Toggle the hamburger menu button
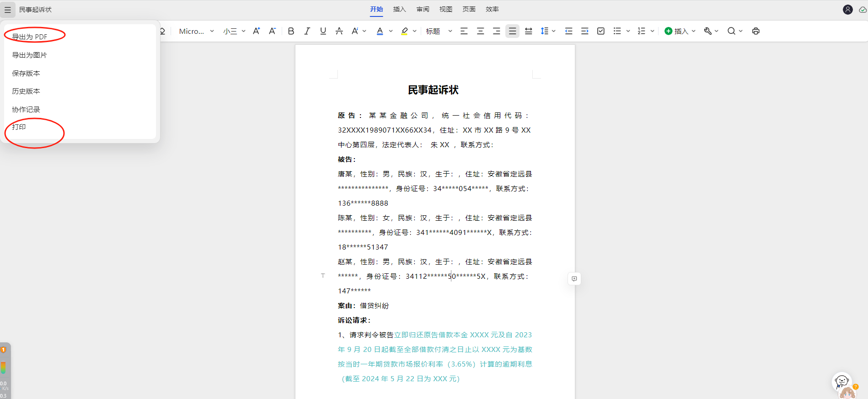Image resolution: width=868 pixels, height=399 pixels. pyautogui.click(x=8, y=10)
